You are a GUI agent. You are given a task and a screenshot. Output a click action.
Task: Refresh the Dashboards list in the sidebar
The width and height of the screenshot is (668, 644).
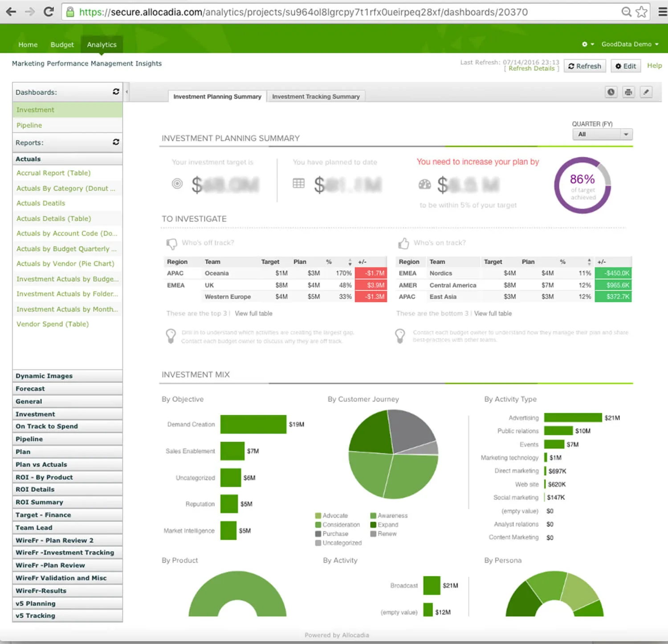click(x=116, y=92)
